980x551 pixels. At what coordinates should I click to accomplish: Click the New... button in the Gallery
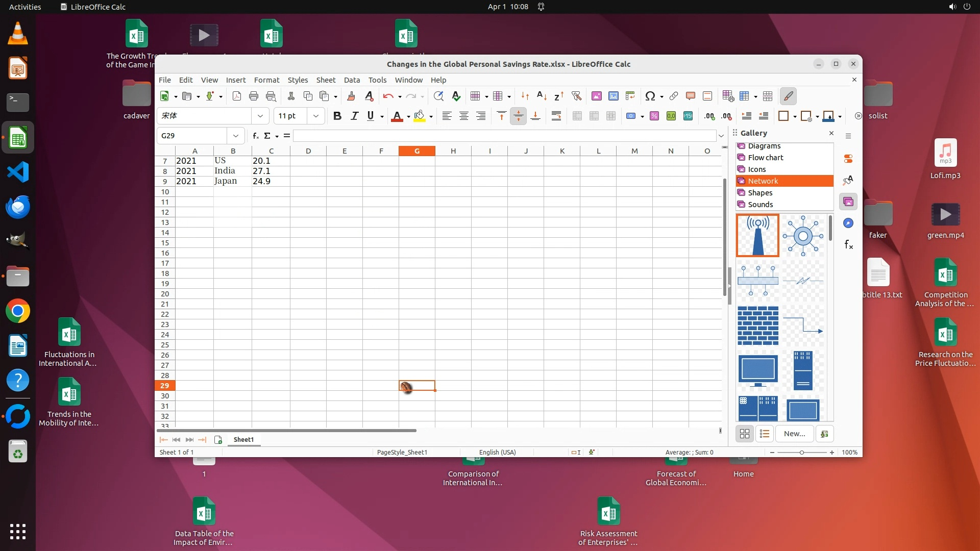[794, 434]
